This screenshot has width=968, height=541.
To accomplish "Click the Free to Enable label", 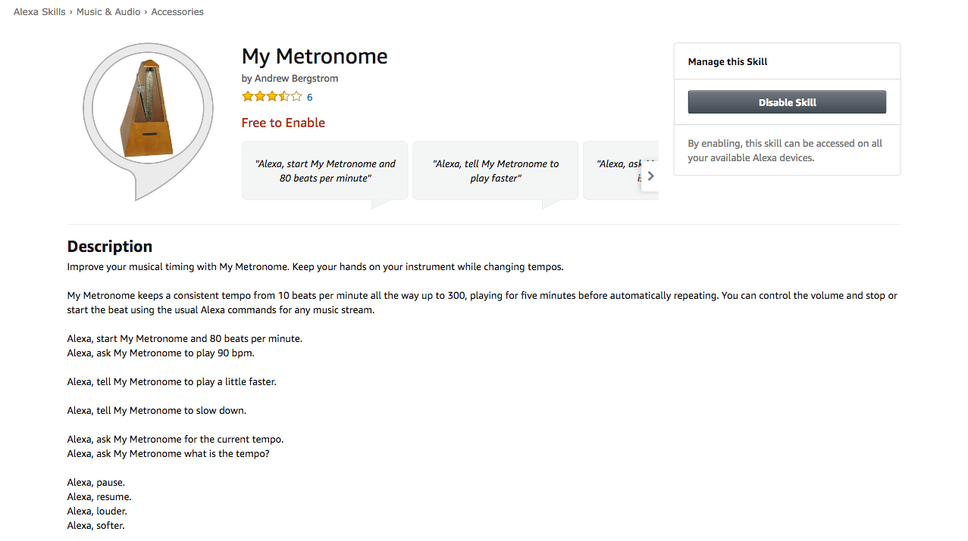I will [283, 123].
